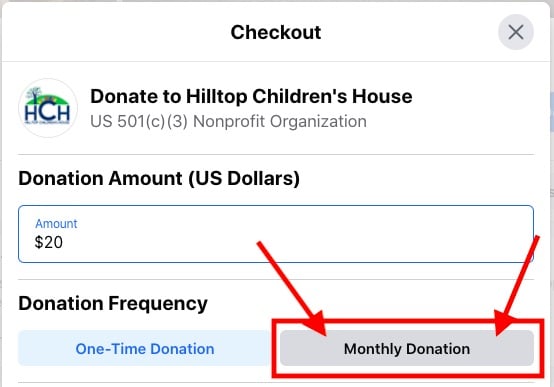
Task: Click the US 501(c)(3) Nonprofit Organization subtitle
Action: [x=228, y=122]
